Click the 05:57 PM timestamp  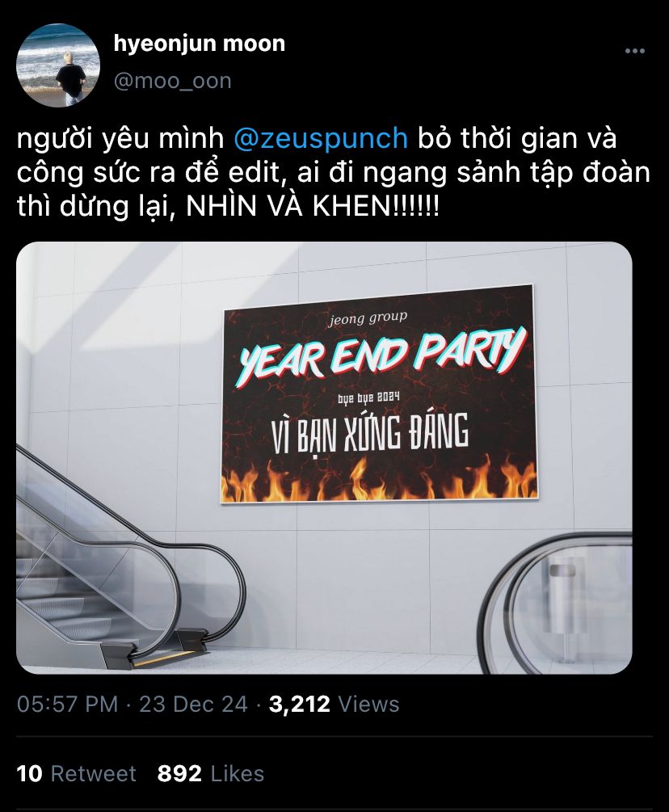pyautogui.click(x=67, y=705)
